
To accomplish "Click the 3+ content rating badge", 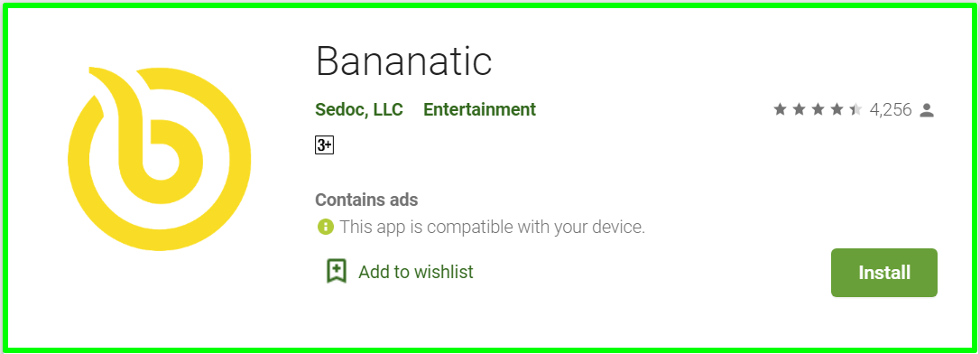I will coord(324,145).
